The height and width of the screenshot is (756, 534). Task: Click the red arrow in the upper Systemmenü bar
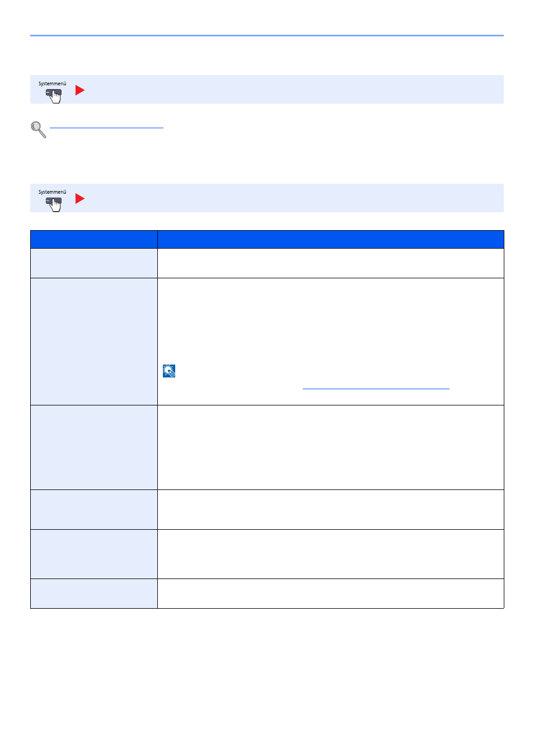pyautogui.click(x=80, y=90)
